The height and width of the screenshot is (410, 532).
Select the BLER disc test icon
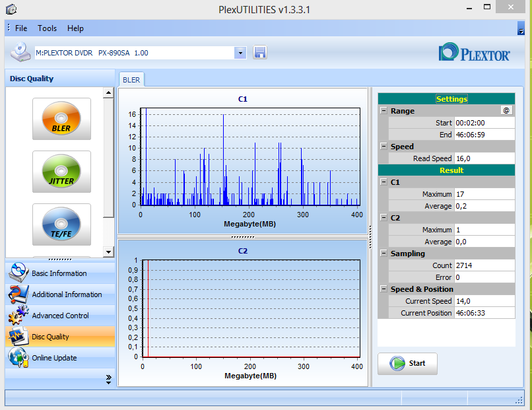[x=61, y=118]
